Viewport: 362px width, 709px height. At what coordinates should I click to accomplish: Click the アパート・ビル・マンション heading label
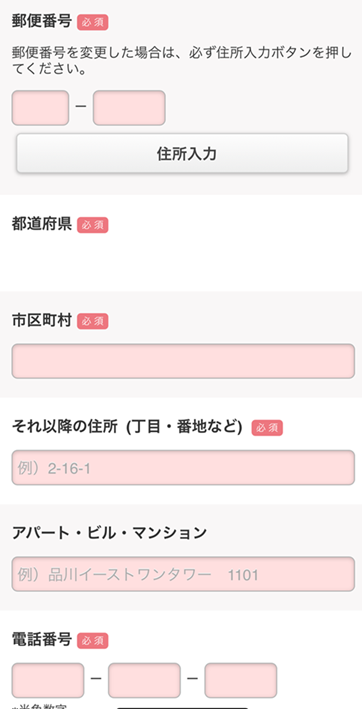(x=109, y=533)
